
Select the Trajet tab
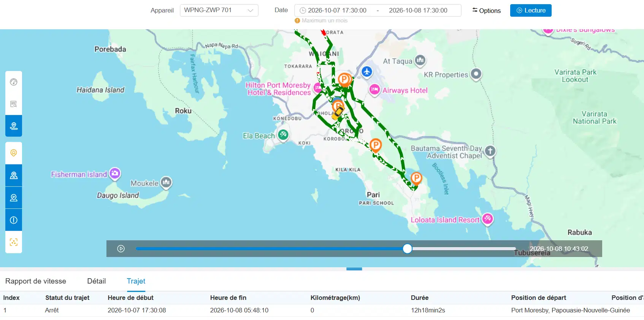coord(136,281)
